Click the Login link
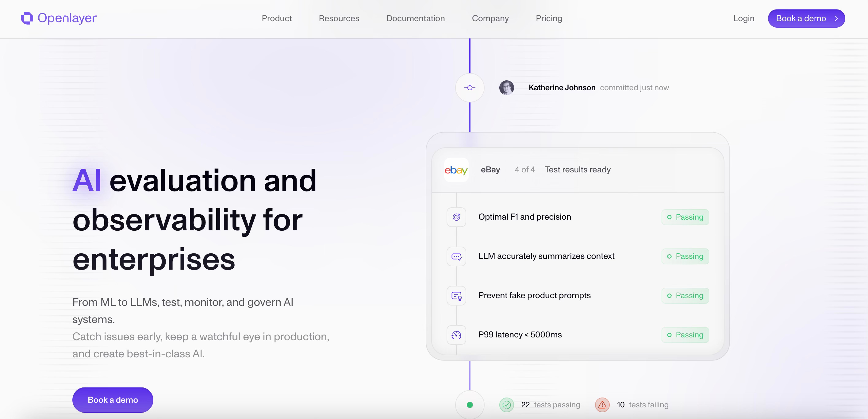The width and height of the screenshot is (868, 419). (744, 18)
